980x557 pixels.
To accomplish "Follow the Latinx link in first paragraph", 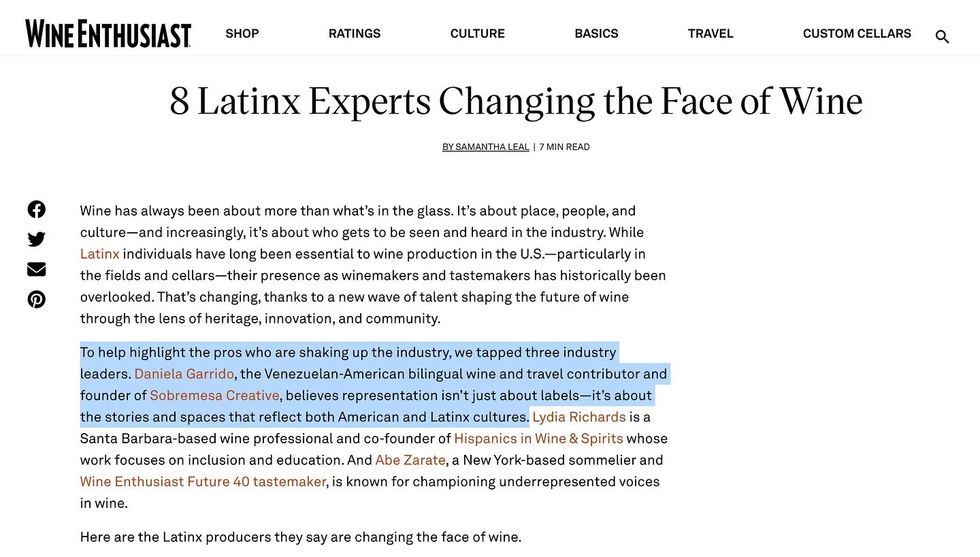I will [x=100, y=254].
